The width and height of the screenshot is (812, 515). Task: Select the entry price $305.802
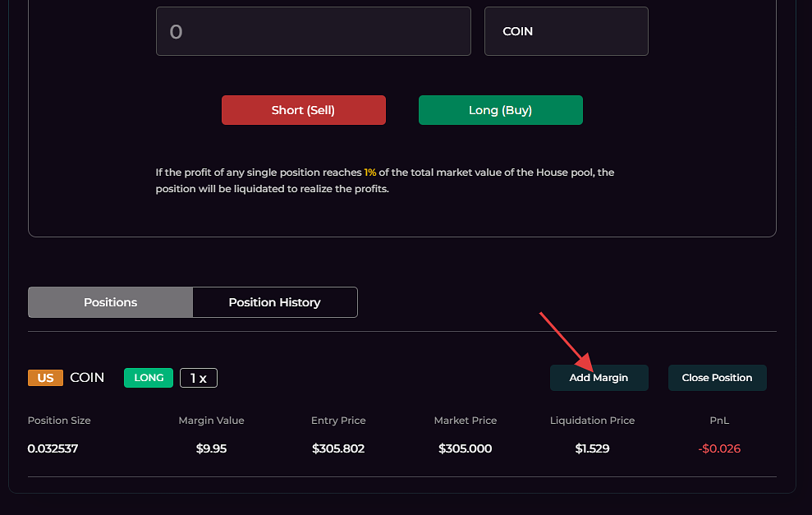coord(338,448)
